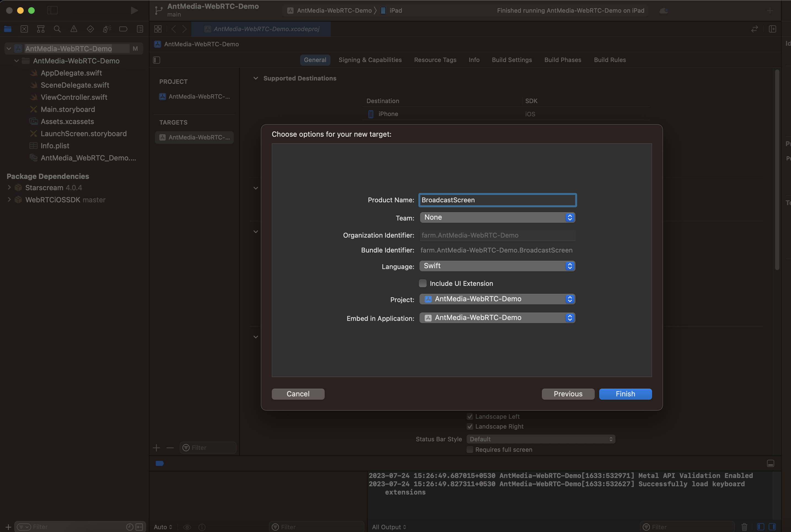Click the Previous button
The height and width of the screenshot is (532, 791).
click(x=568, y=394)
